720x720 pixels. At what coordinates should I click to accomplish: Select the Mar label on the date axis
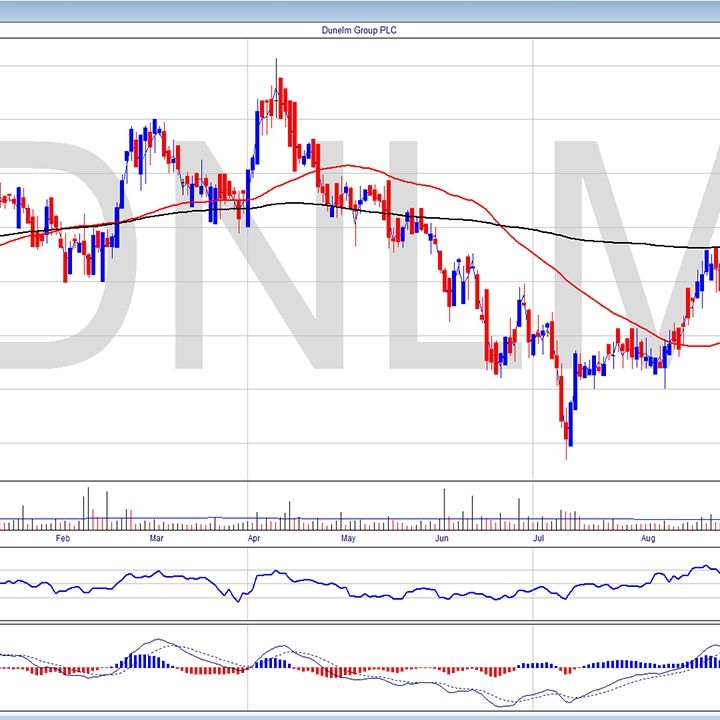[x=157, y=539]
